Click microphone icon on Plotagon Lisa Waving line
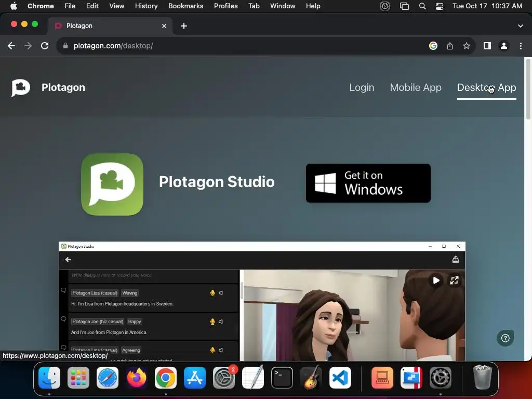This screenshot has width=532, height=399. click(x=212, y=293)
